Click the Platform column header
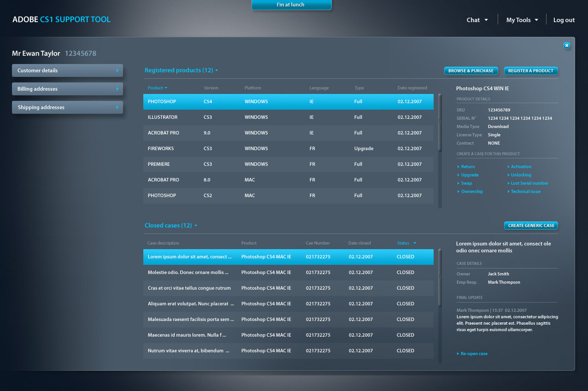This screenshot has height=391, width=588. [x=253, y=88]
